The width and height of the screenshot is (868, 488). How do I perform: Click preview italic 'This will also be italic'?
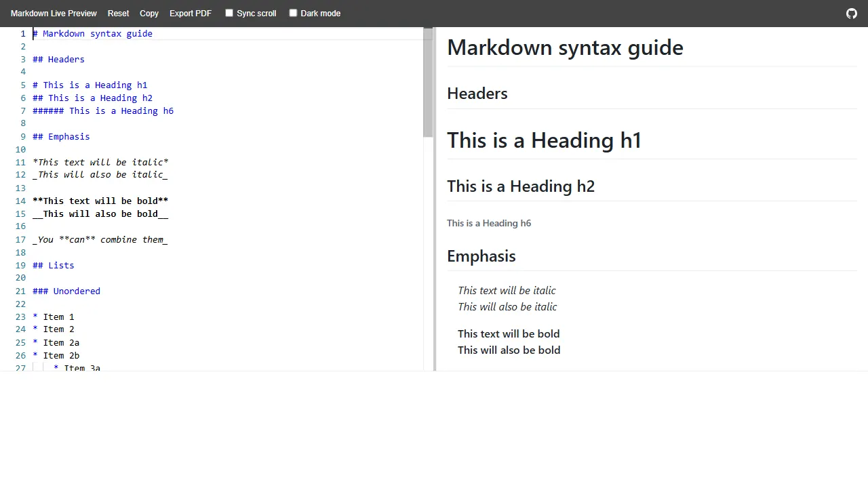pos(507,307)
